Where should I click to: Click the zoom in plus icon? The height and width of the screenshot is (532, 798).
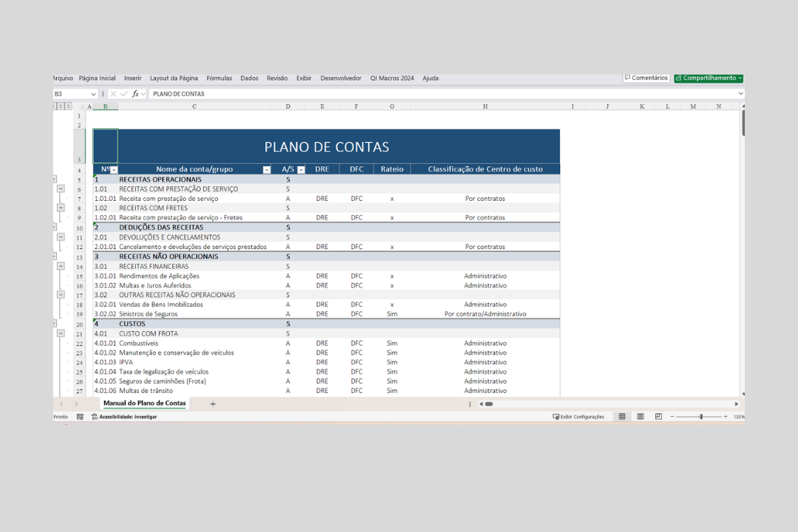[726, 417]
